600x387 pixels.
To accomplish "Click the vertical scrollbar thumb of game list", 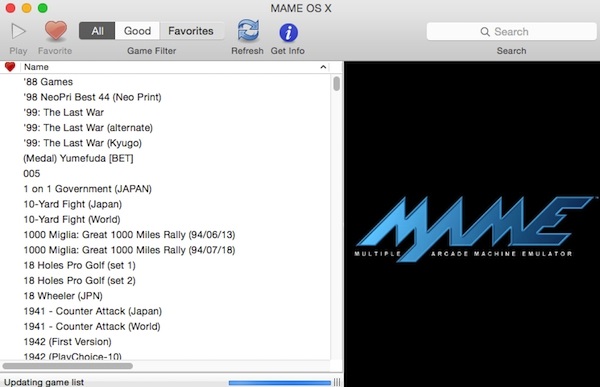I will [x=336, y=83].
